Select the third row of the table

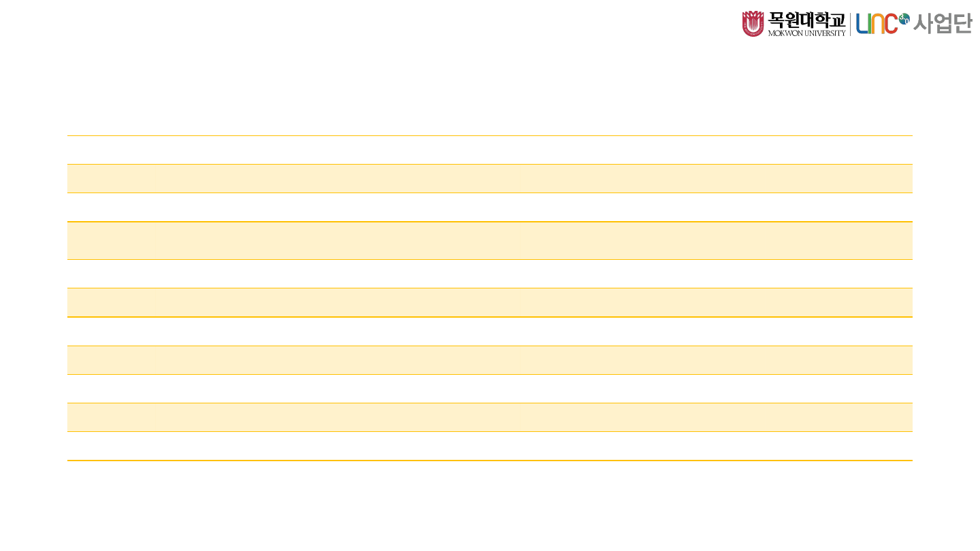click(489, 207)
